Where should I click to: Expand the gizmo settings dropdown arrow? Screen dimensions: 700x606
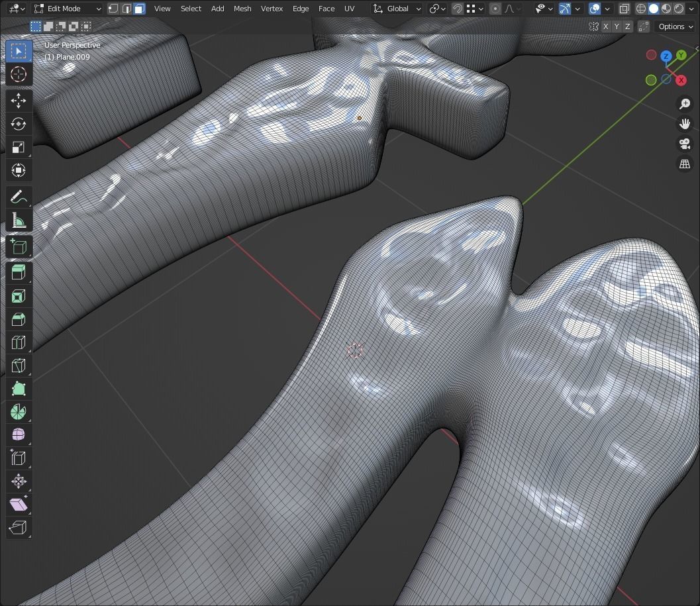(577, 9)
